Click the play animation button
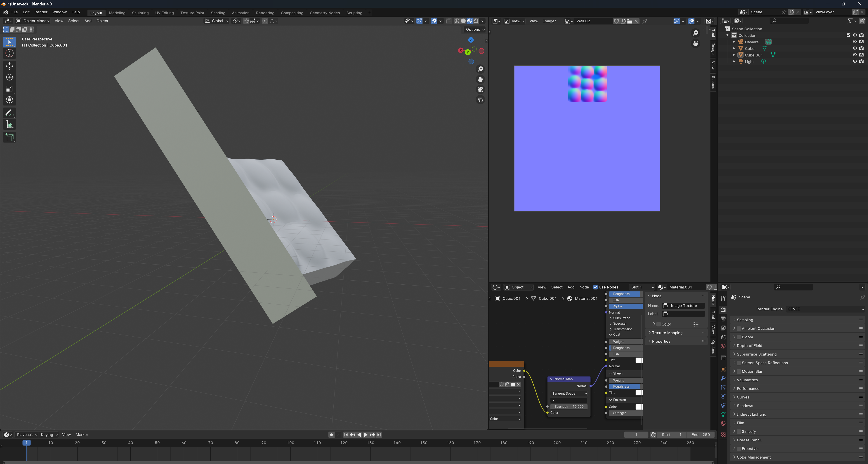868x464 pixels. click(366, 435)
